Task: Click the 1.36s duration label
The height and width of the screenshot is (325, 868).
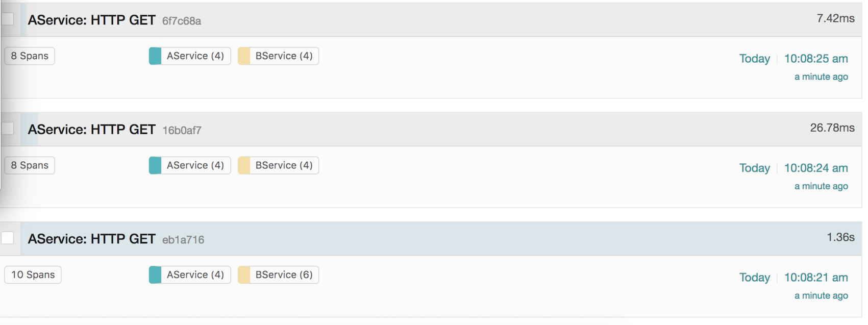Action: (x=840, y=237)
